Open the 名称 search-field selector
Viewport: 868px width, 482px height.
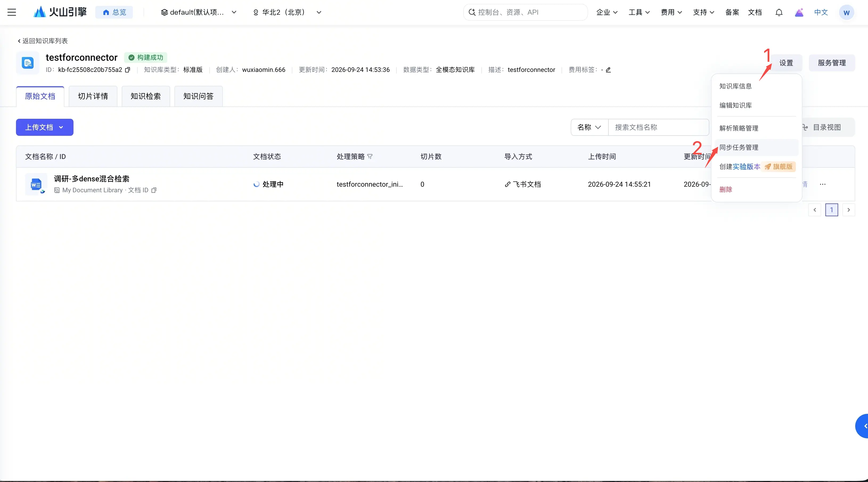tap(589, 127)
